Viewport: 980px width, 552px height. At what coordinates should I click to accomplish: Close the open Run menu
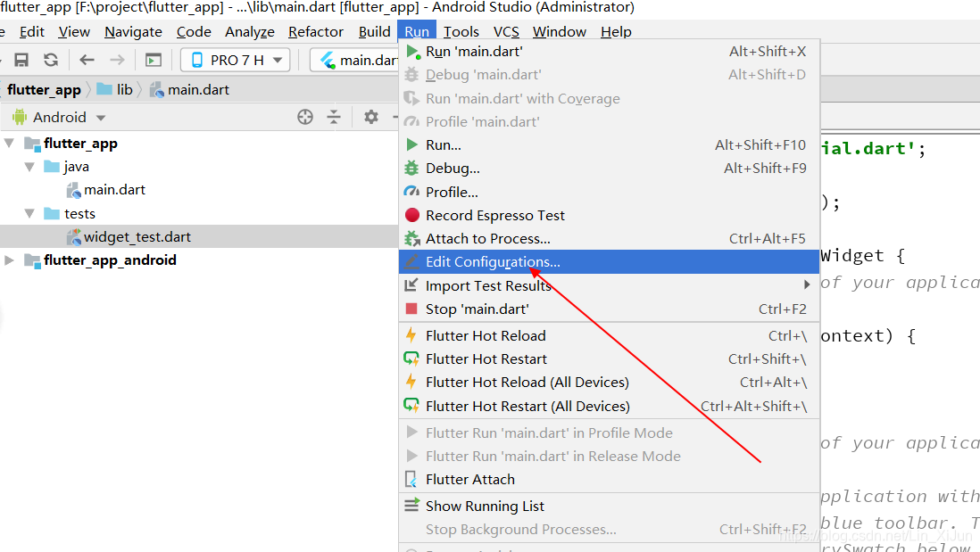click(417, 32)
